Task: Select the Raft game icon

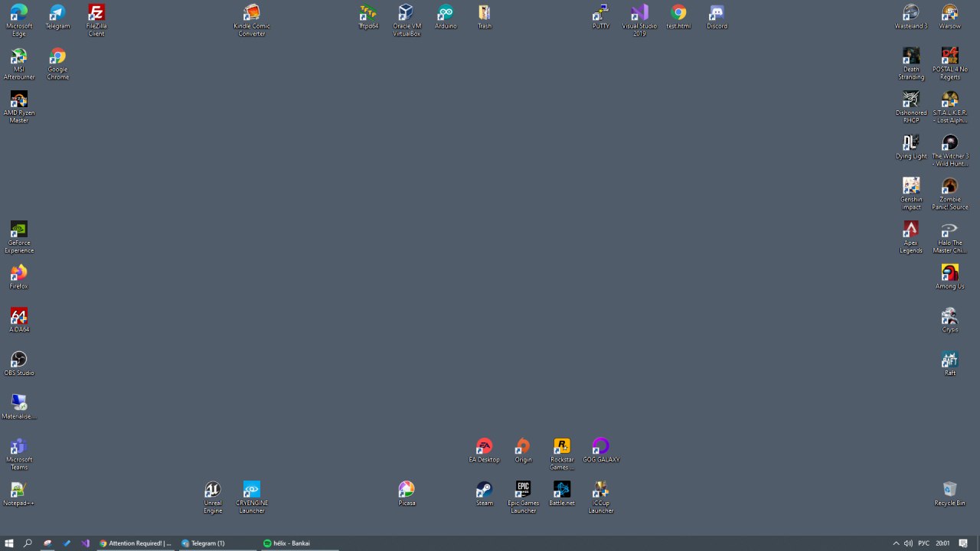Action: (950, 364)
